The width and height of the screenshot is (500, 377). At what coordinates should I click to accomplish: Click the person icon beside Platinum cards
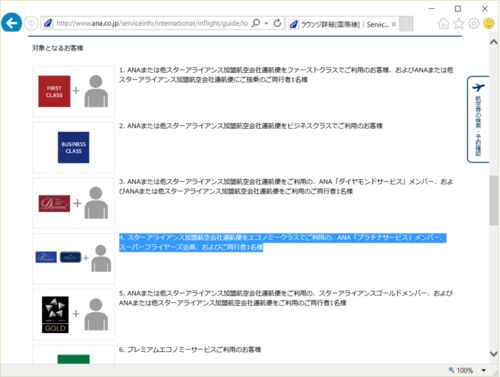point(101,258)
